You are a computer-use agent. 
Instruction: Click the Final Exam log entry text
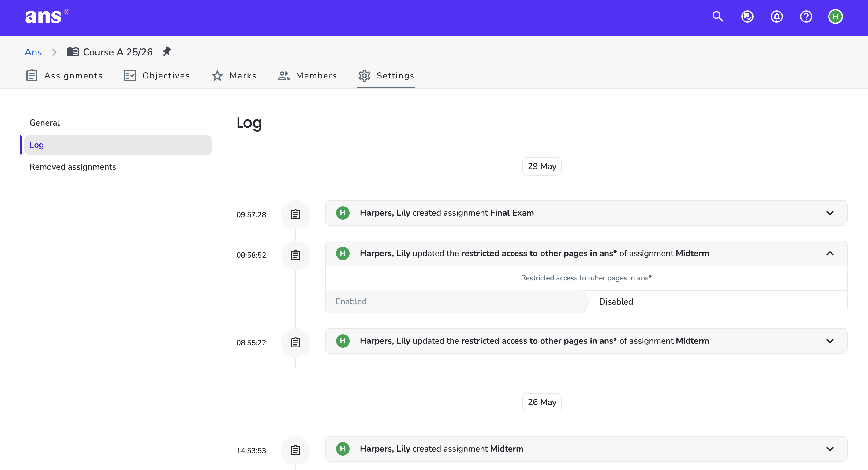click(x=447, y=213)
